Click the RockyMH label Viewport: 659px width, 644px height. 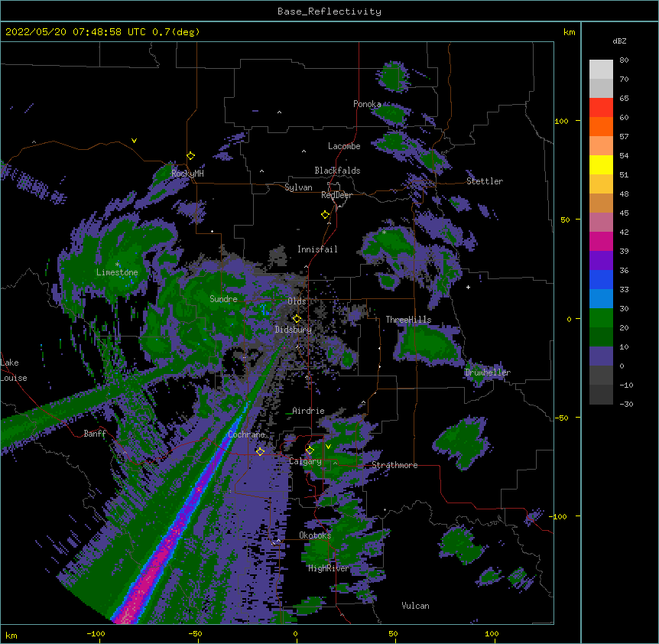[187, 173]
